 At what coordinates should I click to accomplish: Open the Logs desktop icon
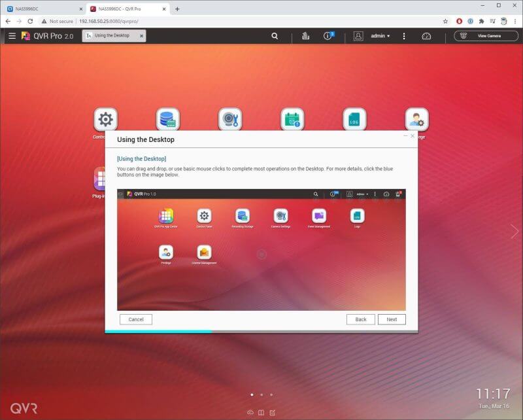point(354,120)
